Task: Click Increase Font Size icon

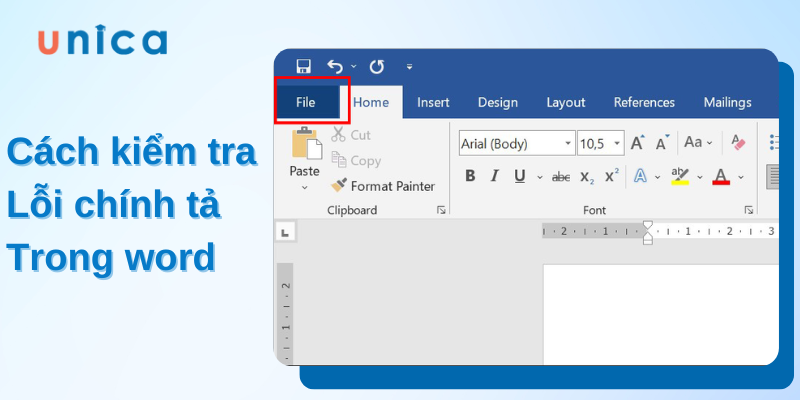Action: pos(638,143)
